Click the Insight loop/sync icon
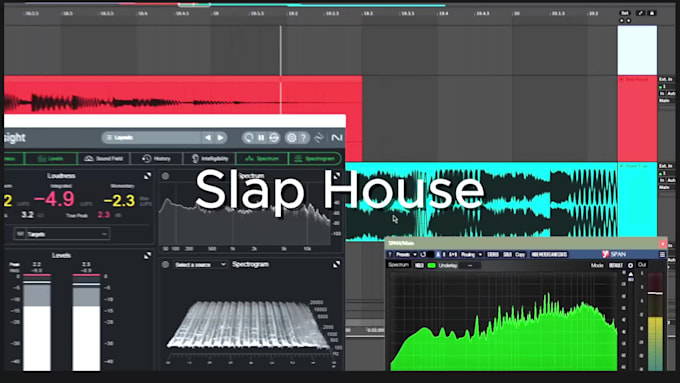Viewport: 680px width, 383px height. tap(274, 137)
